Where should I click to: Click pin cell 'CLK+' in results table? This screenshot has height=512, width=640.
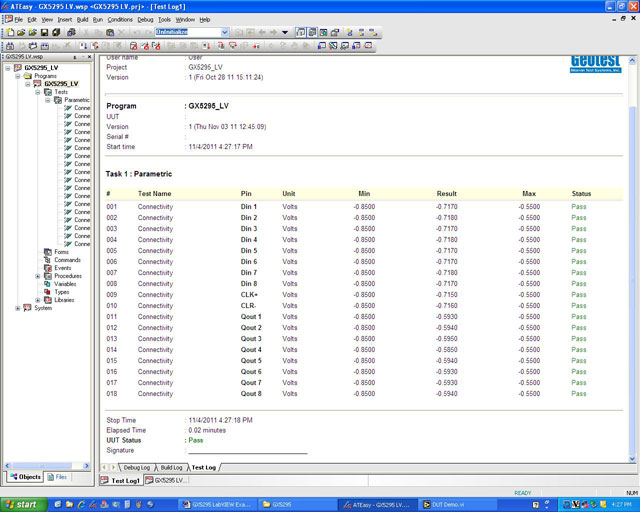pos(249,295)
